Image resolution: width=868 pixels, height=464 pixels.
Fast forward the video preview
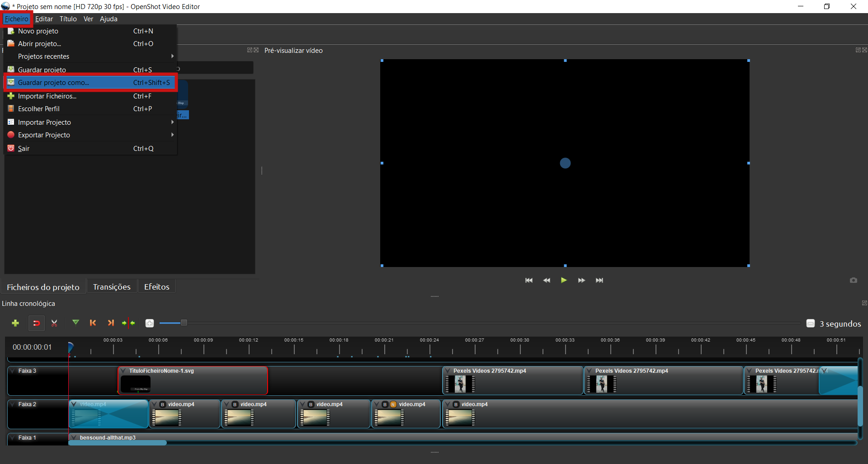click(x=581, y=281)
